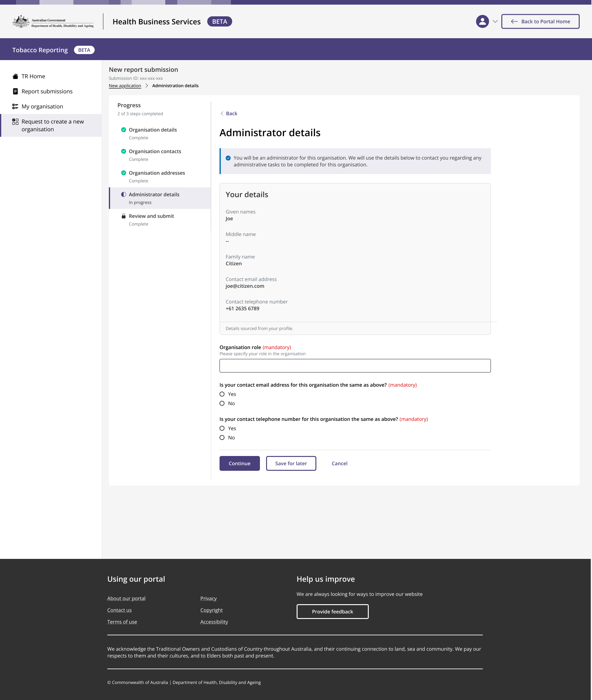
Task: Click the Review and submit lock icon
Action: point(124,216)
